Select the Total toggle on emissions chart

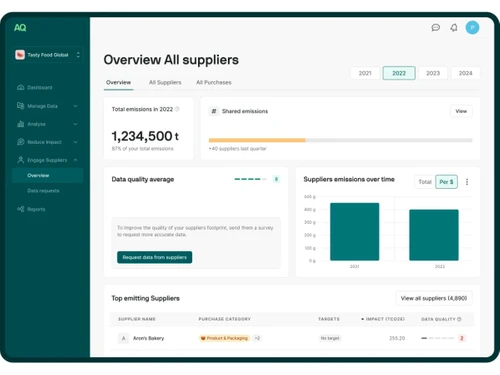tap(425, 182)
